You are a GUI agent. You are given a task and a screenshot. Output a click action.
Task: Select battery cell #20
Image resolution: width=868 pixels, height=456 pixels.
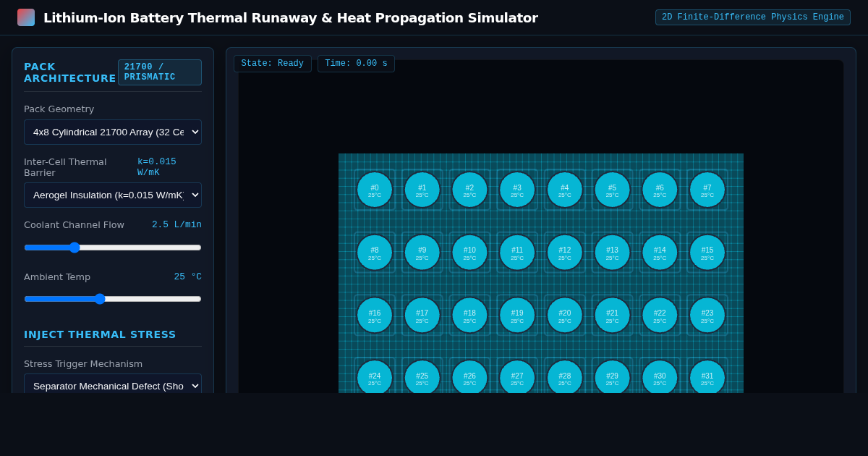tap(565, 316)
